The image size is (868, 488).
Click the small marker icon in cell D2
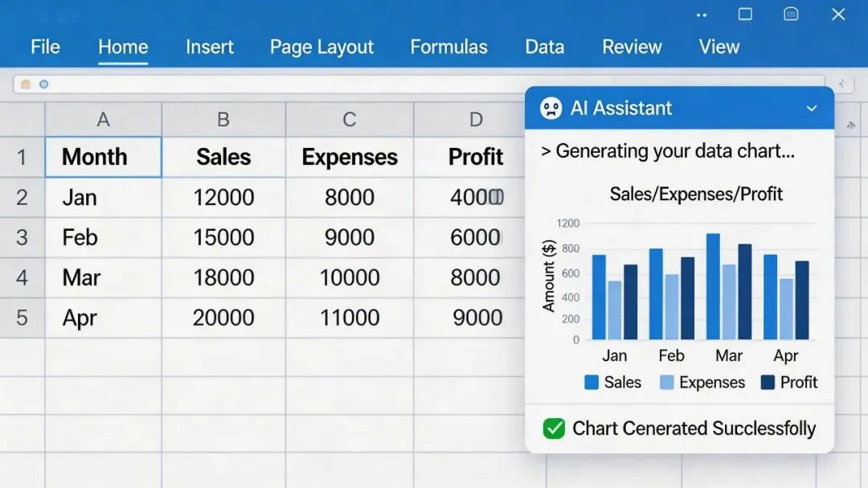coord(496,197)
